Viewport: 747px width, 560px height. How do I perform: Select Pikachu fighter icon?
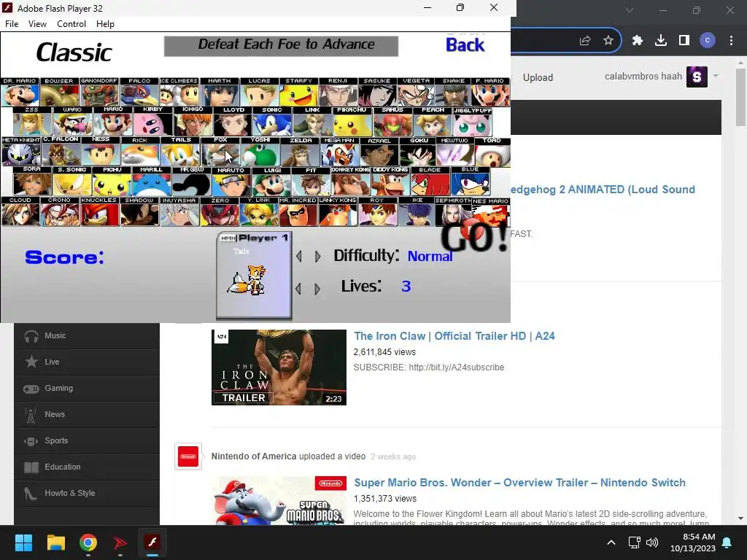click(x=352, y=122)
